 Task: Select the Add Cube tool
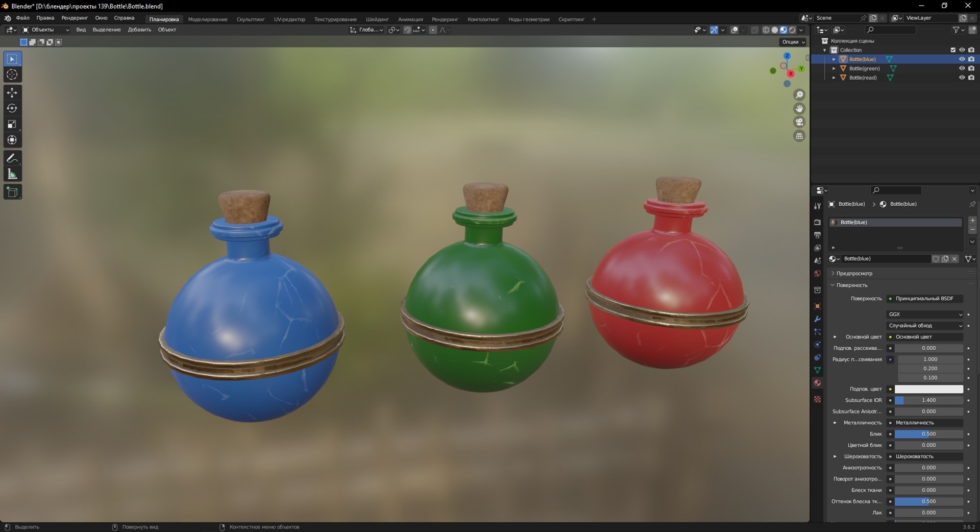click(x=12, y=192)
